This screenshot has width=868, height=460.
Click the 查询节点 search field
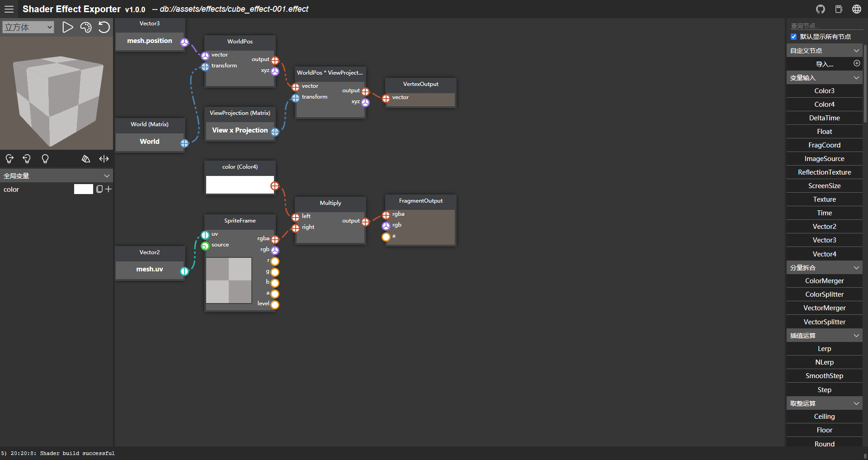[x=825, y=26]
